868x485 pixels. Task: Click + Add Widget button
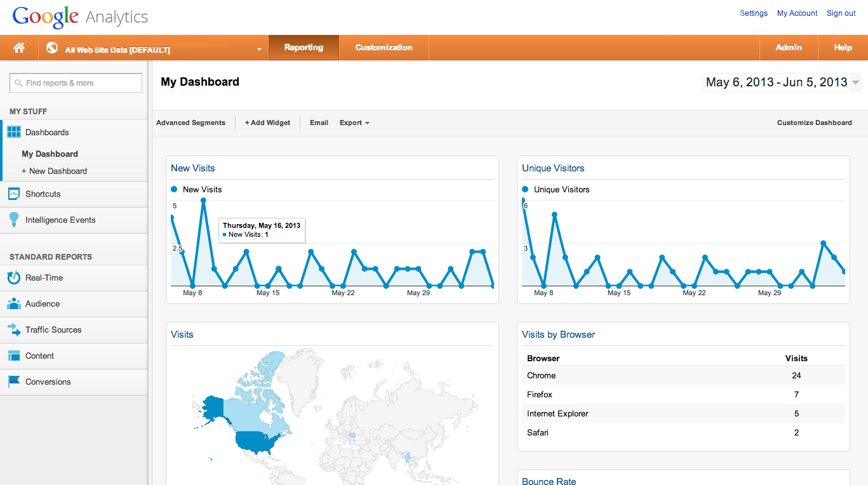[267, 123]
